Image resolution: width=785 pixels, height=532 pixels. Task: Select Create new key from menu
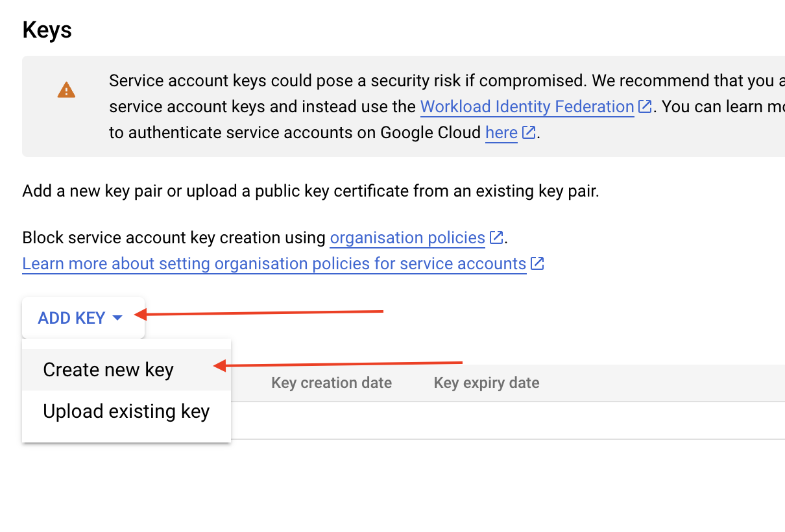(108, 370)
